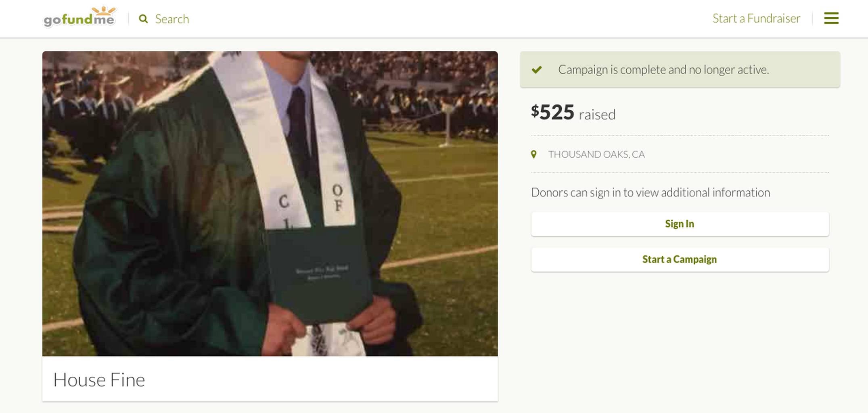This screenshot has width=868, height=413.
Task: Open the hamburger menu
Action: 831,18
